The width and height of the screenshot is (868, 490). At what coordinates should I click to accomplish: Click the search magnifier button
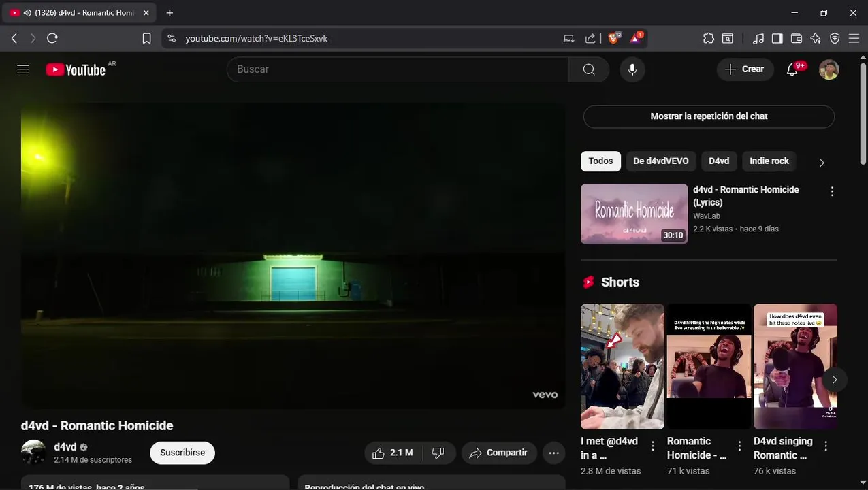589,69
